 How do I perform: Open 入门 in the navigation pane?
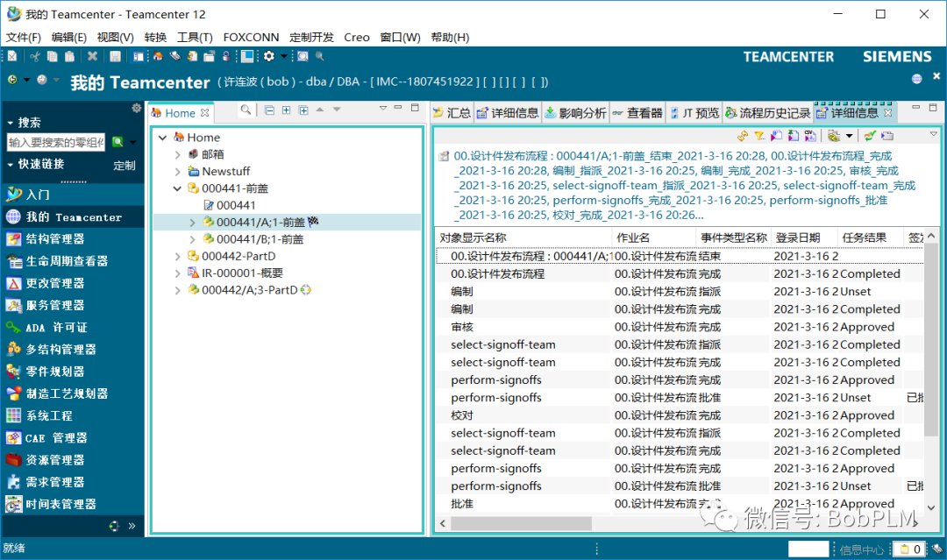tap(73, 195)
